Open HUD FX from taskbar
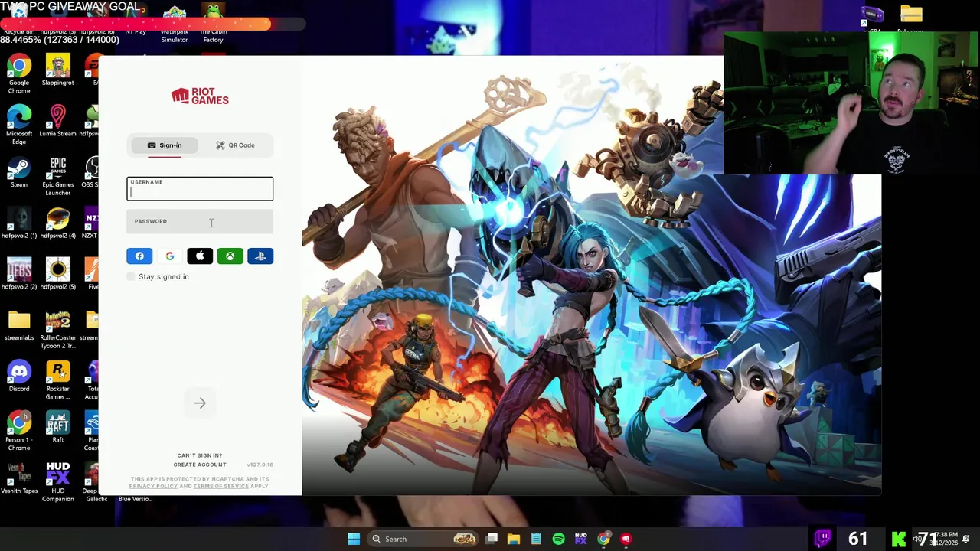 pyautogui.click(x=581, y=539)
